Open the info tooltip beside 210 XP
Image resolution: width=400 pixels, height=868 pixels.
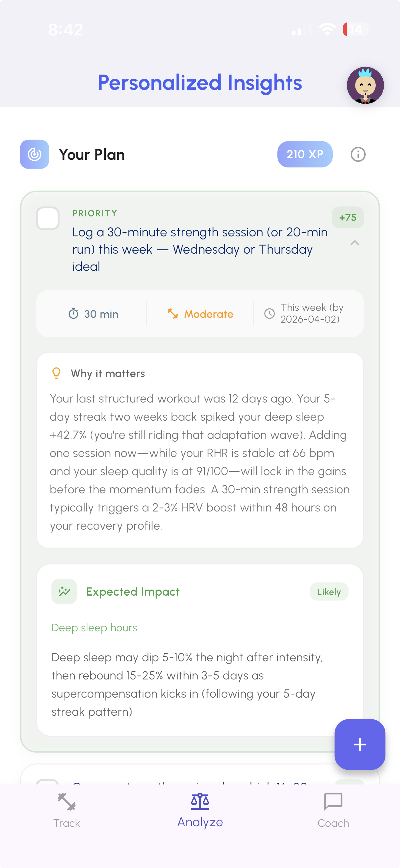[x=358, y=154]
